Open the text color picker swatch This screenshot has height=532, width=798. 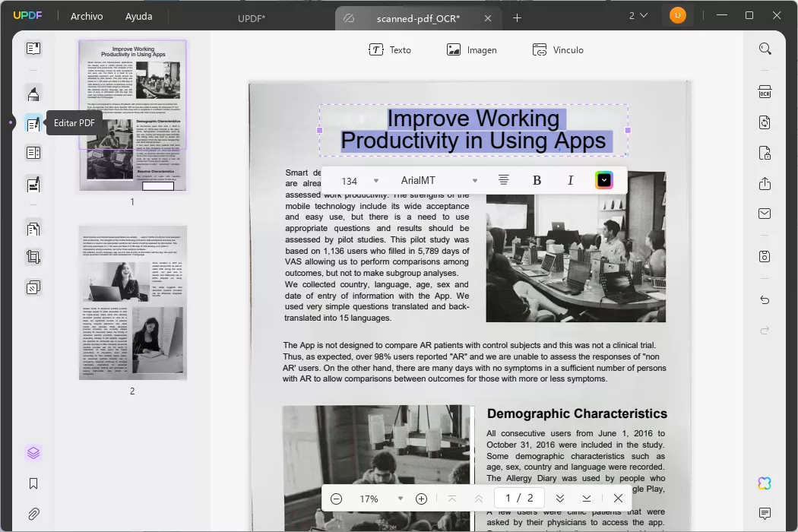pyautogui.click(x=604, y=180)
